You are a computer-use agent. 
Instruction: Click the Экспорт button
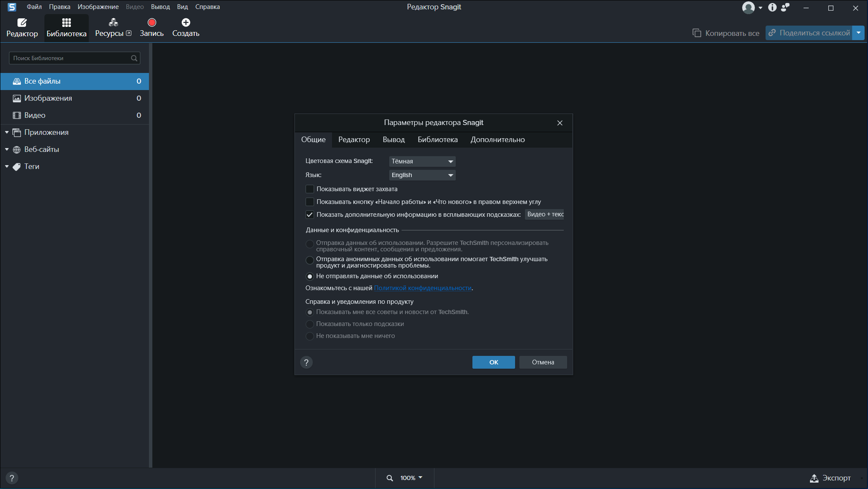830,478
